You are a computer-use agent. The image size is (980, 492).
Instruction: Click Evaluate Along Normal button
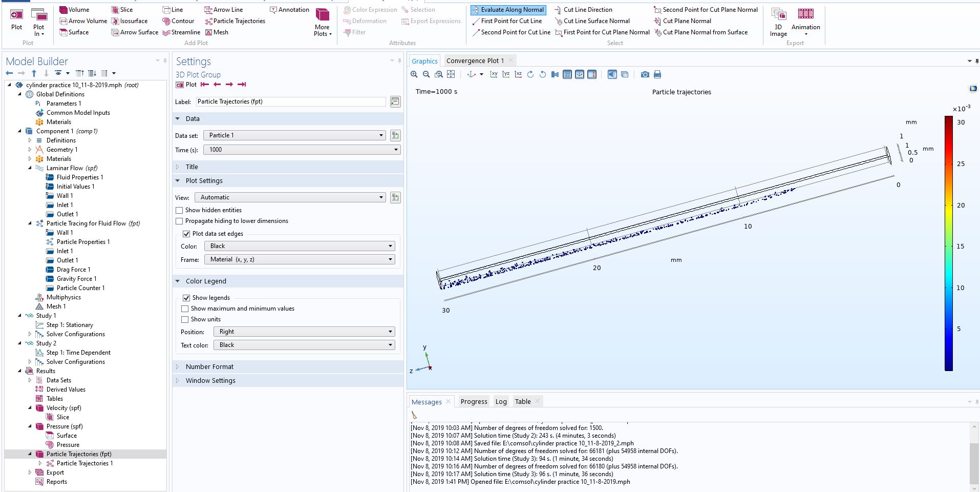508,10
